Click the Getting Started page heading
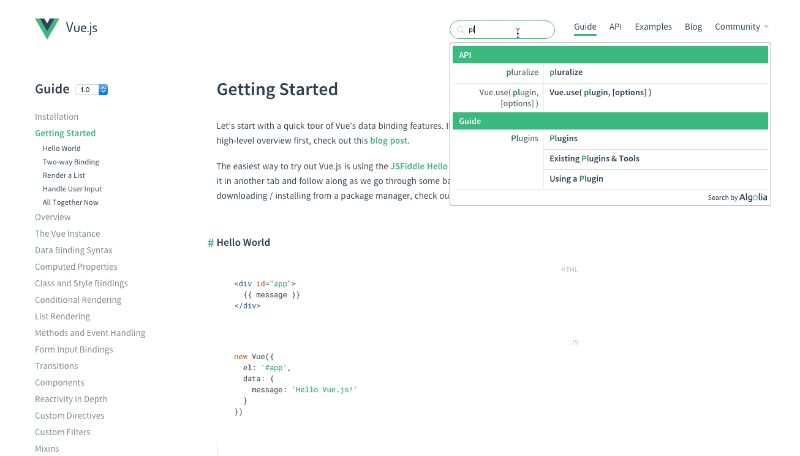This screenshot has width=800, height=456. pyautogui.click(x=277, y=89)
